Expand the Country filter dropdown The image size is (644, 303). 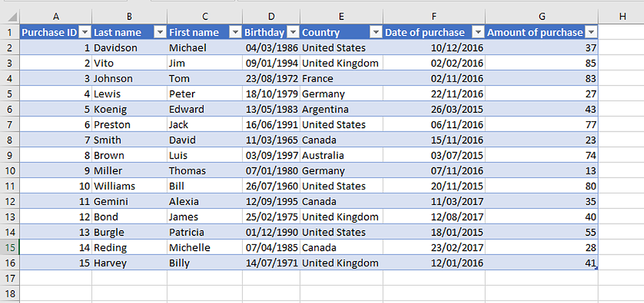click(x=375, y=32)
